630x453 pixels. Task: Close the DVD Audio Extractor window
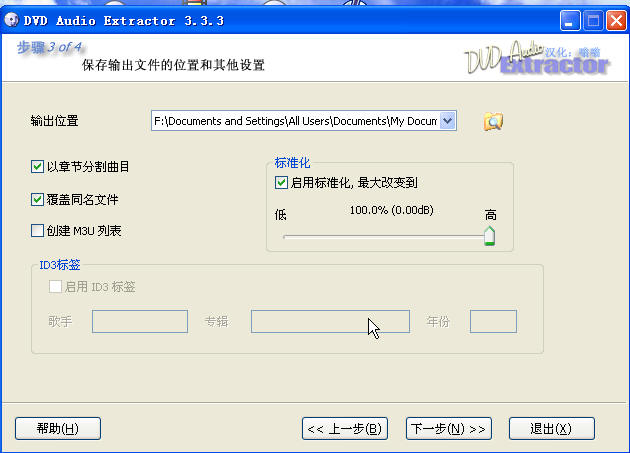click(x=616, y=20)
